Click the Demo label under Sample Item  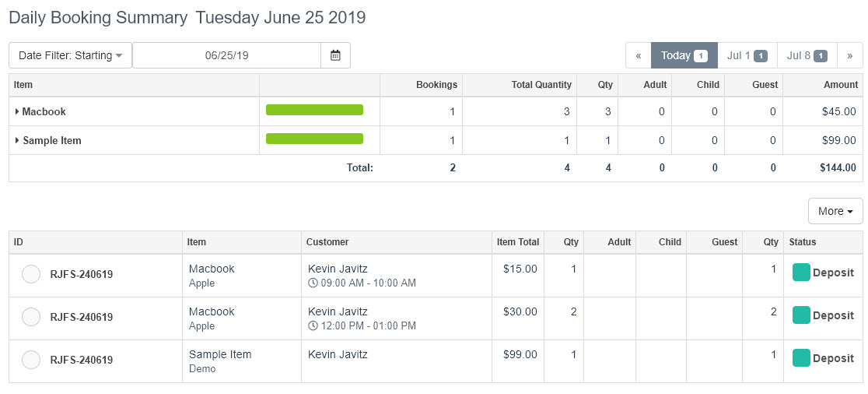(x=202, y=368)
